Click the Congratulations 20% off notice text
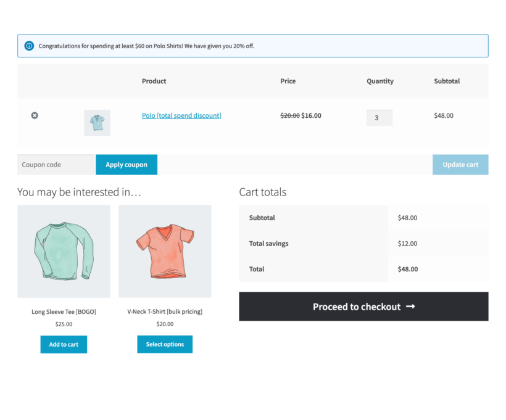Screen dimensions: 506x420 coord(146,46)
